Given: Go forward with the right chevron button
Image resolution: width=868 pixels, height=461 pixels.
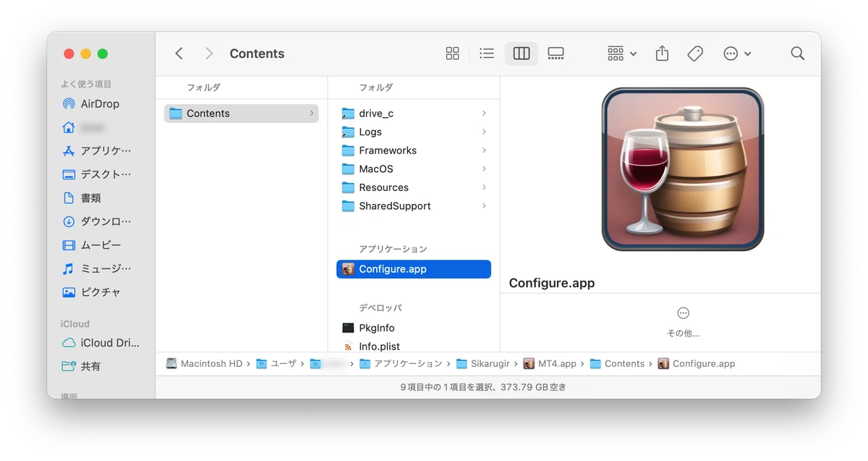Looking at the screenshot, I should 209,54.
